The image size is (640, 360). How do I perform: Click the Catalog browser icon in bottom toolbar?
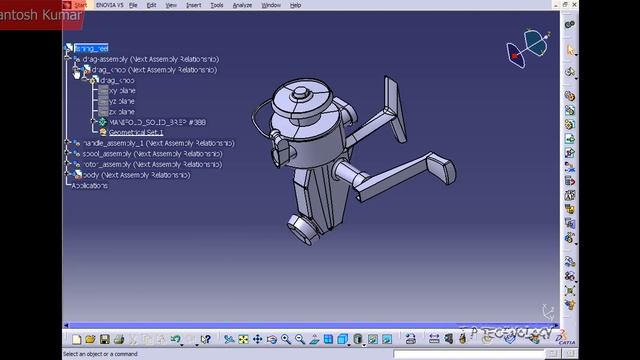[x=411, y=338]
